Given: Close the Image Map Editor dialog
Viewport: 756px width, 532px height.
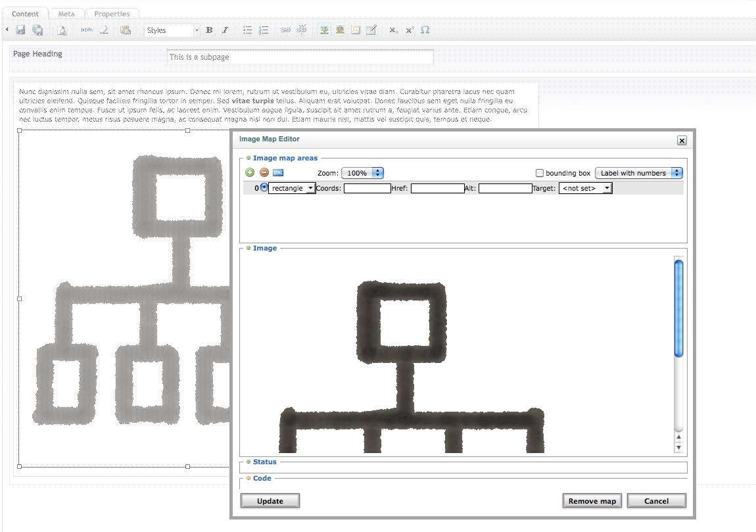Looking at the screenshot, I should pos(682,140).
